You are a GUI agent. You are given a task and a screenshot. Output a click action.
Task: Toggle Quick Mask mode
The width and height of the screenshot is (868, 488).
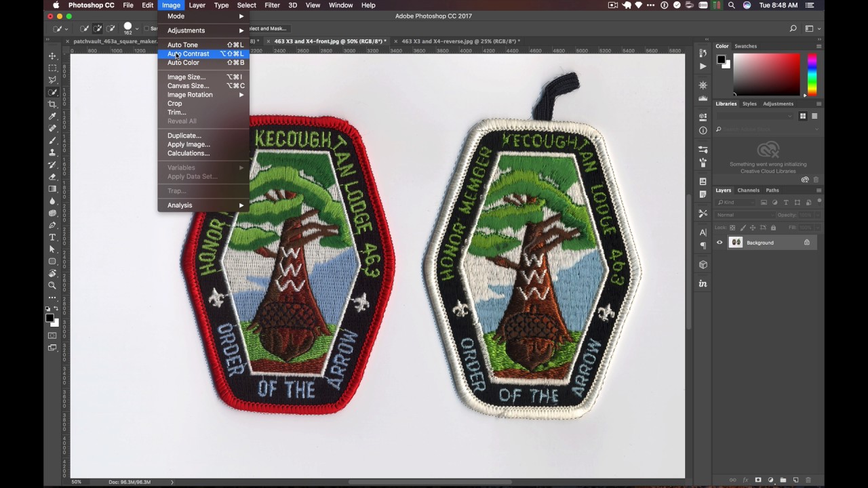coord(52,335)
